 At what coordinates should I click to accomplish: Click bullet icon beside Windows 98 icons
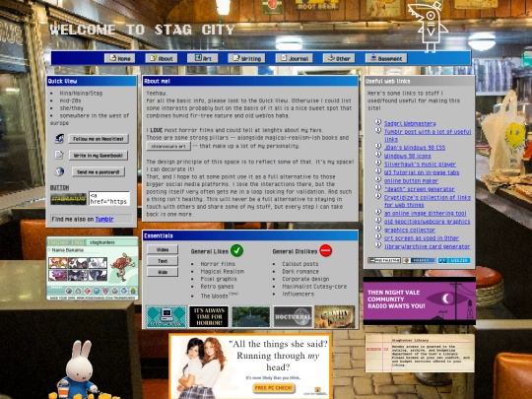pyautogui.click(x=378, y=155)
